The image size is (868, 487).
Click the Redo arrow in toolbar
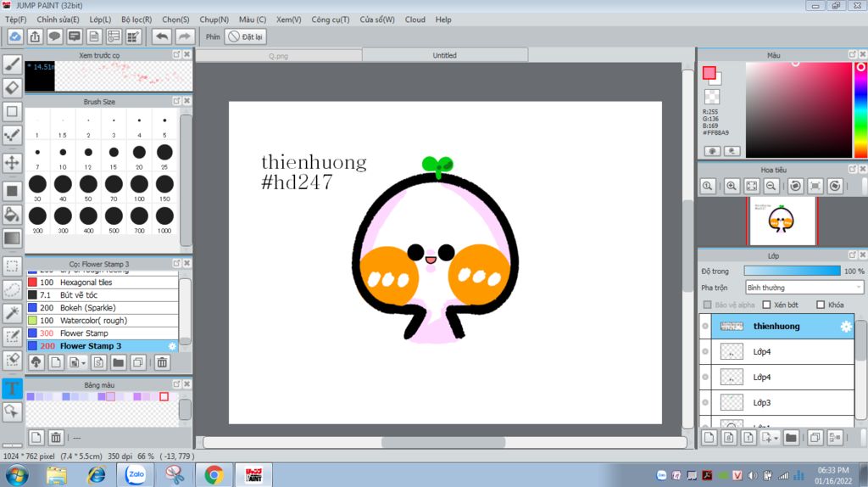point(184,36)
